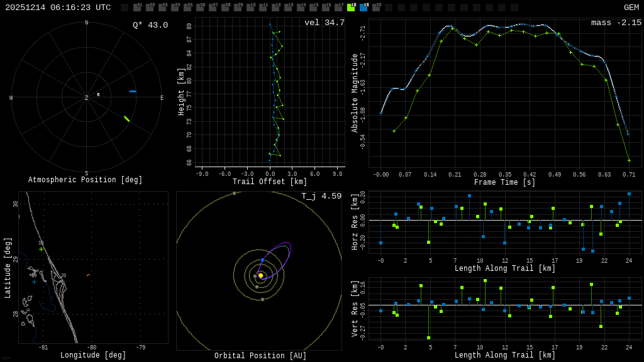This screenshot has width=644, height=362.
Task: Click the gray station 10 indicator box
Action: click(250, 8)
